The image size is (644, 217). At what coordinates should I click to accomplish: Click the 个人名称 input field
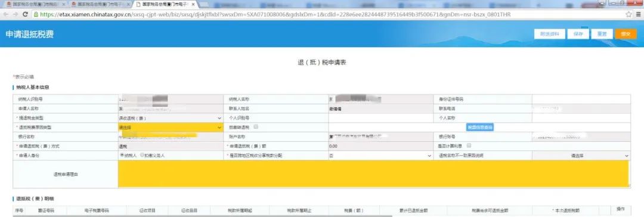coord(581,118)
